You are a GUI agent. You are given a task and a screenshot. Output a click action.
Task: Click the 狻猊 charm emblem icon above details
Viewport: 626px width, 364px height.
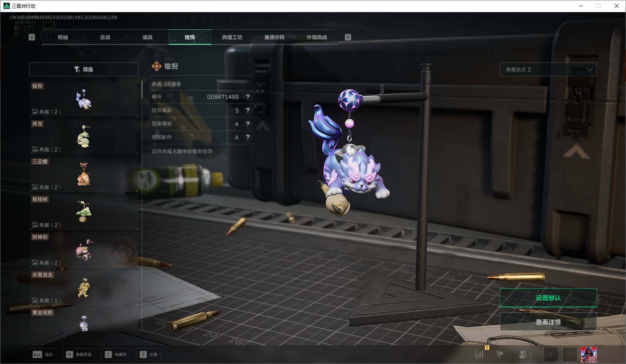156,66
